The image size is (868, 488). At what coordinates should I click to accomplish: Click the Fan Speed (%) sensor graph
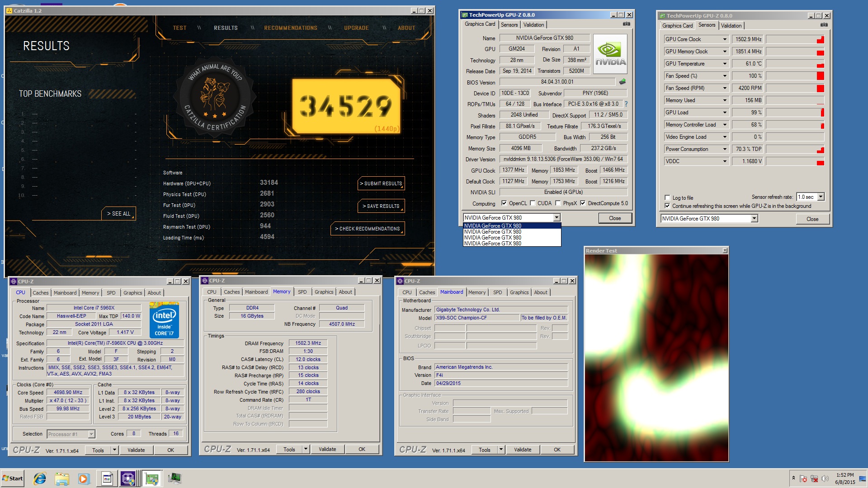795,76
